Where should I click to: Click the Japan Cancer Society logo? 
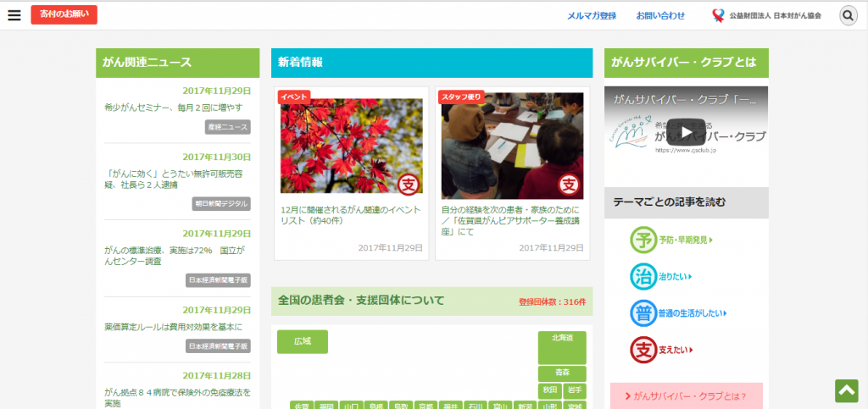767,15
